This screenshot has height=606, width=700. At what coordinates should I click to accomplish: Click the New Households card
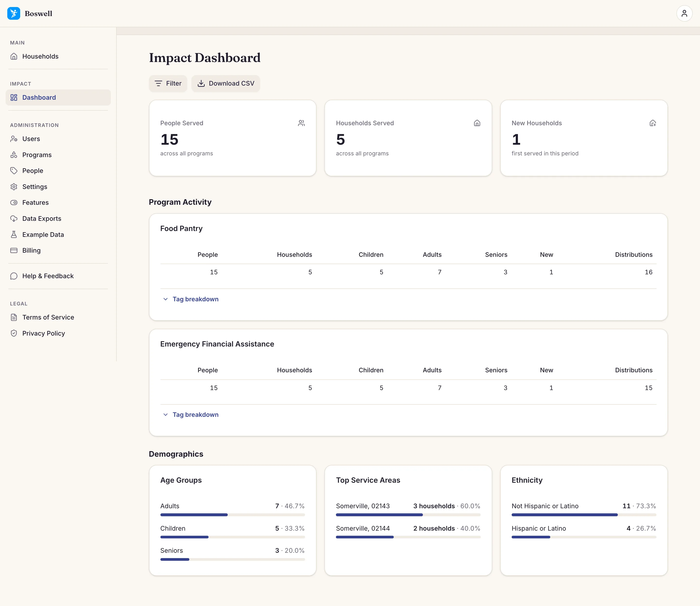[x=584, y=138]
